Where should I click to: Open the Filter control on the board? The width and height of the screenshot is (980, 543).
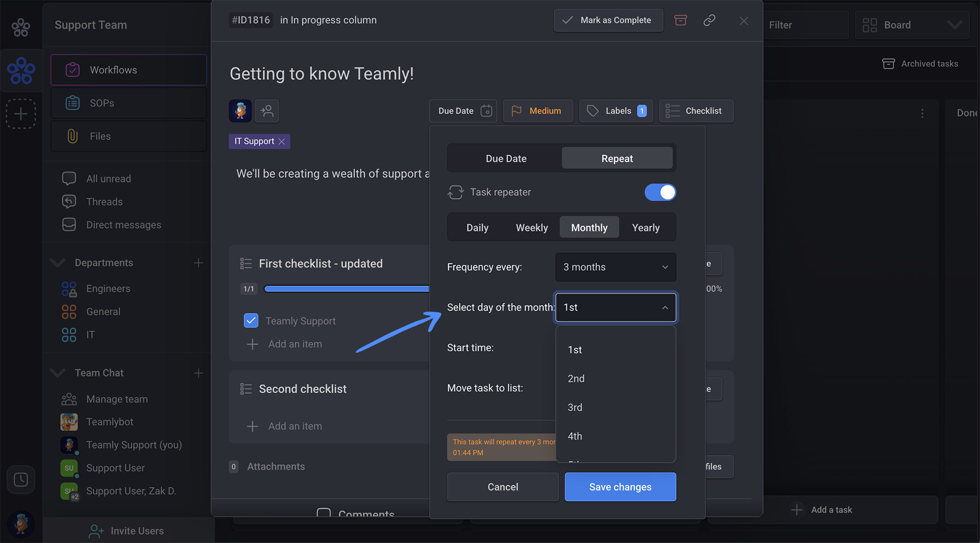(805, 25)
